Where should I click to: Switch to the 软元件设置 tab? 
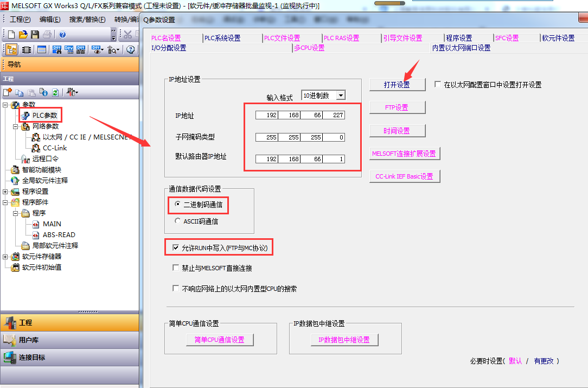click(x=558, y=38)
